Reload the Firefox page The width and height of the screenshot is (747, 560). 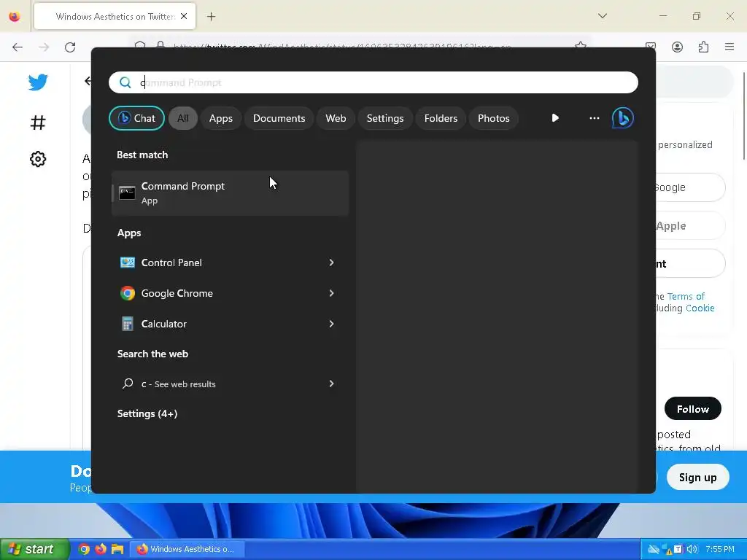pos(70,47)
